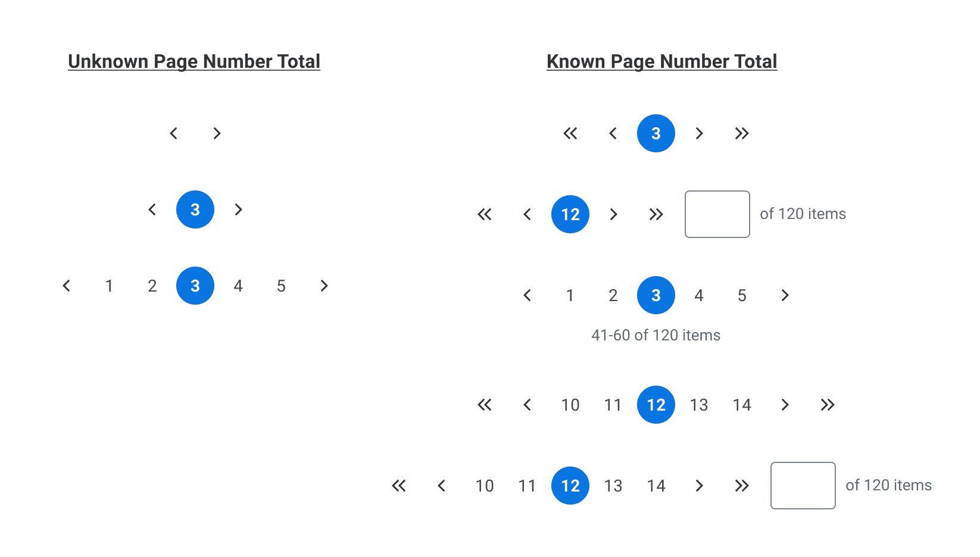Jump to first page in topmost Known Total pager

tap(570, 133)
